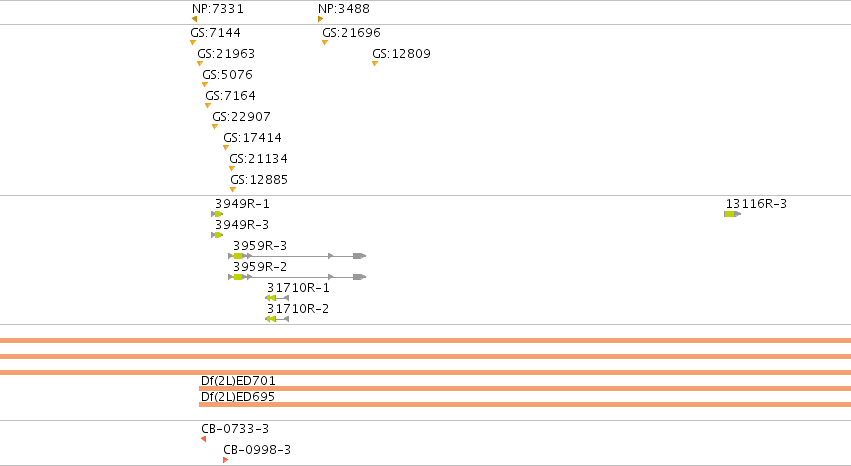Click the triangle marker below GS:21696
The image size is (851, 466).
click(325, 42)
